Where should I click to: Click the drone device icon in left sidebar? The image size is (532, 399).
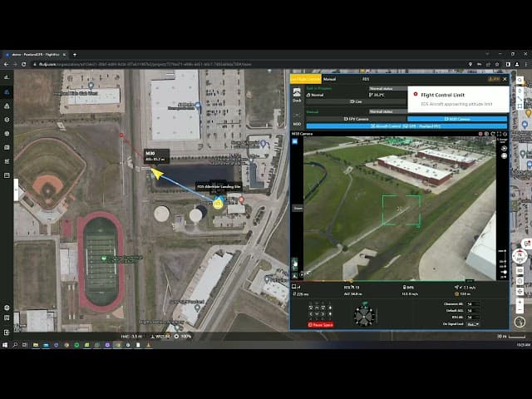(x=7, y=134)
